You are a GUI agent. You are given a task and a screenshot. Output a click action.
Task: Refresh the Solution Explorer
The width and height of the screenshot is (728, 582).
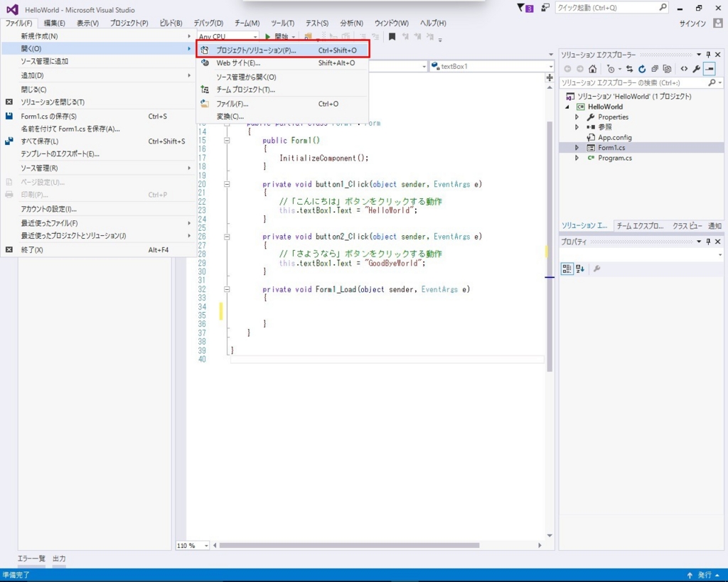642,69
